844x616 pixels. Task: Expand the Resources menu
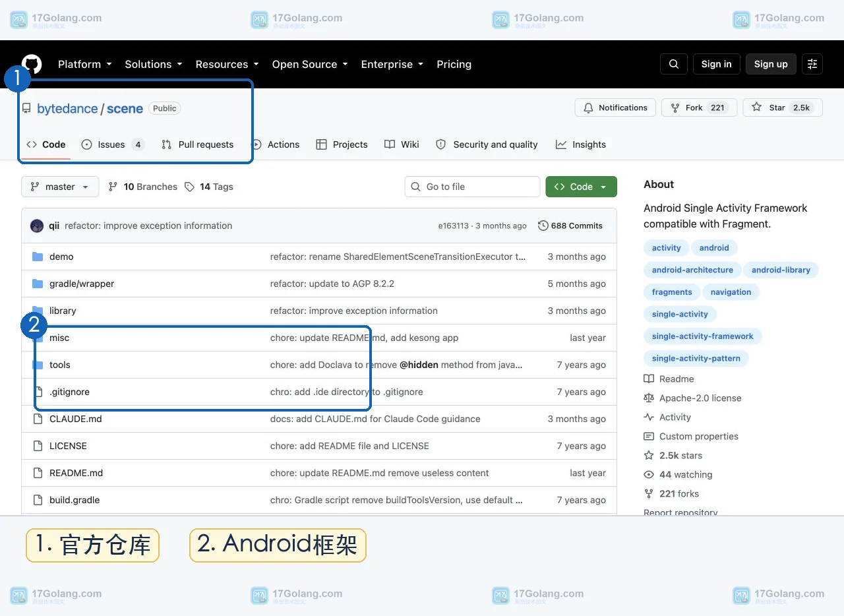coord(227,64)
